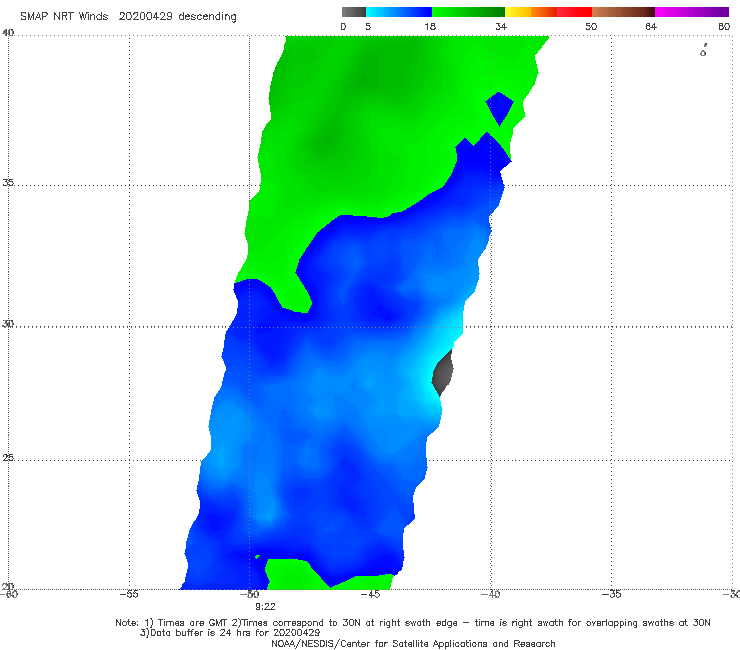
Task: Click the color bar label 34
Action: 501,27
